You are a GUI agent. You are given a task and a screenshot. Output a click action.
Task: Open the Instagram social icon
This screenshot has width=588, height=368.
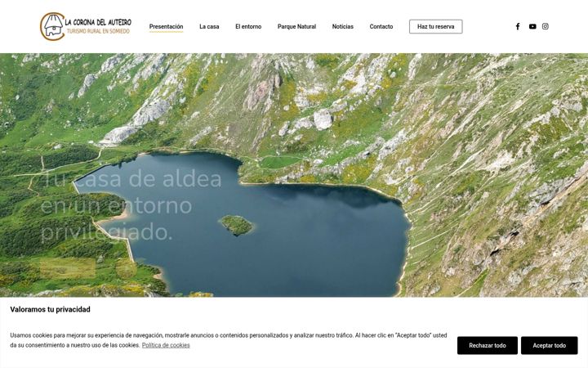[546, 26]
